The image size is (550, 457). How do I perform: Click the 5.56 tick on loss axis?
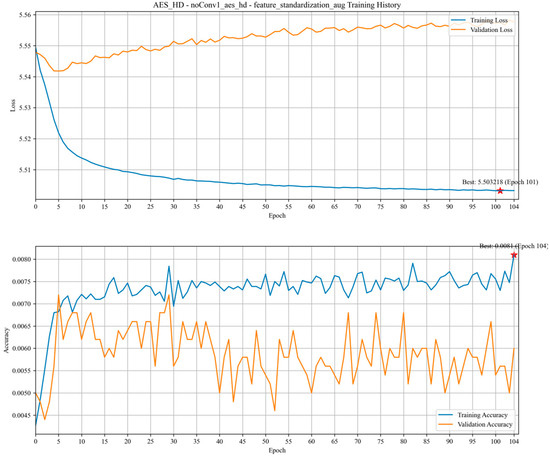point(25,15)
